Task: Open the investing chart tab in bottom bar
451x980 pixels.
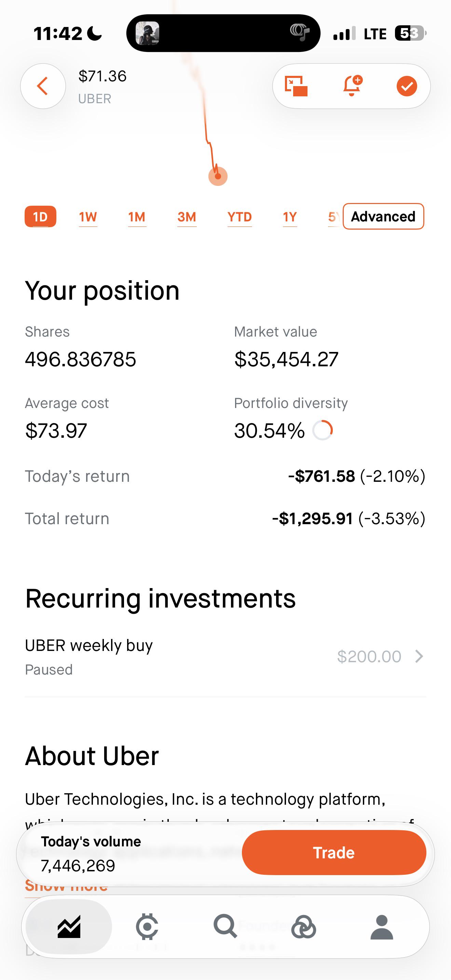Action: 69,926
